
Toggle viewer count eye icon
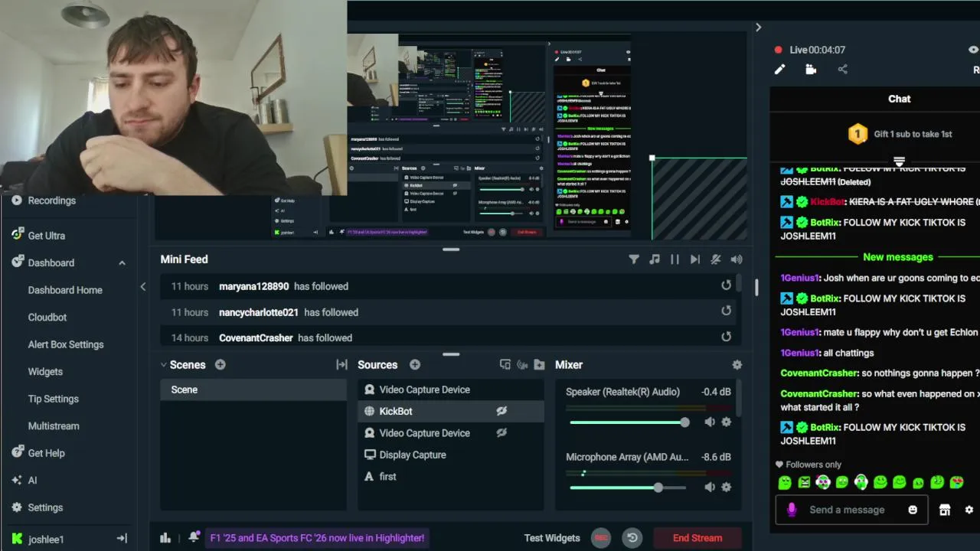[x=973, y=50]
